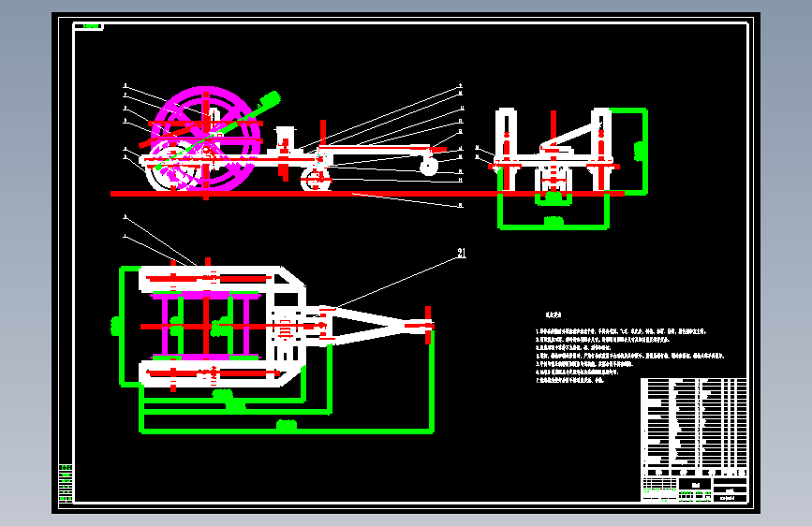Click the parts list table above the title block
This screenshot has height=526, width=812.
click(694, 422)
